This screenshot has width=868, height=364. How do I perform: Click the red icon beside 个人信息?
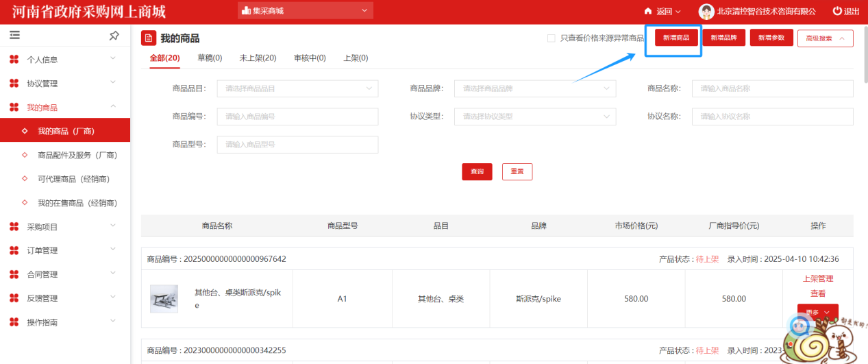tap(14, 60)
